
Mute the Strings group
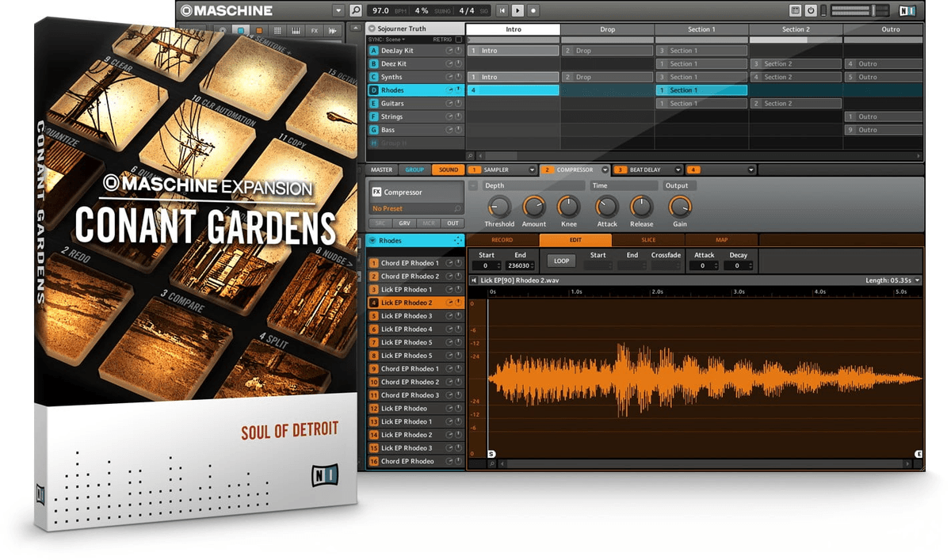point(450,116)
